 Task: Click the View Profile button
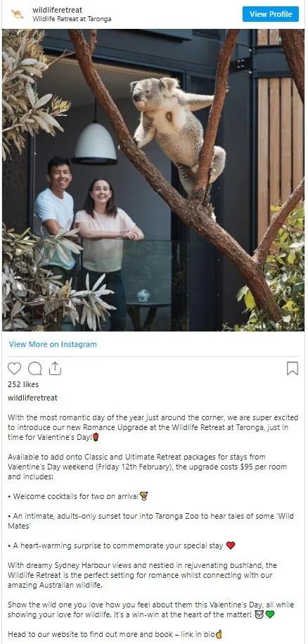coord(270,14)
